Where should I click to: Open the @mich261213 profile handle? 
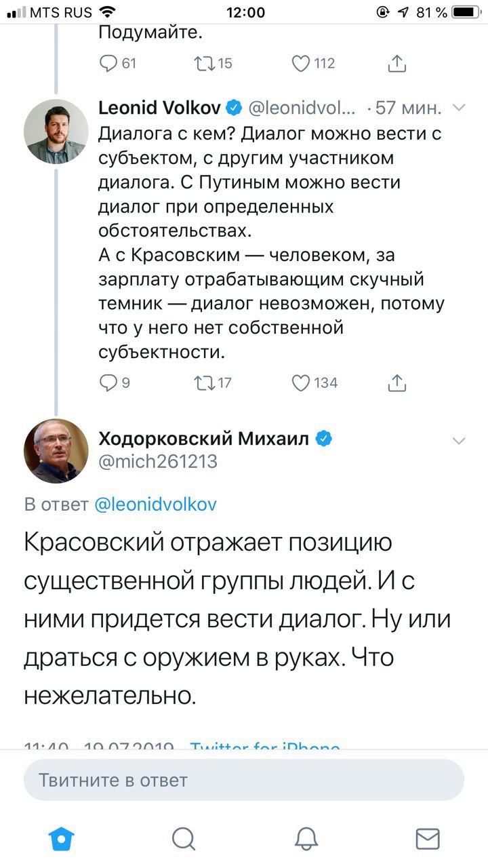coord(158,462)
